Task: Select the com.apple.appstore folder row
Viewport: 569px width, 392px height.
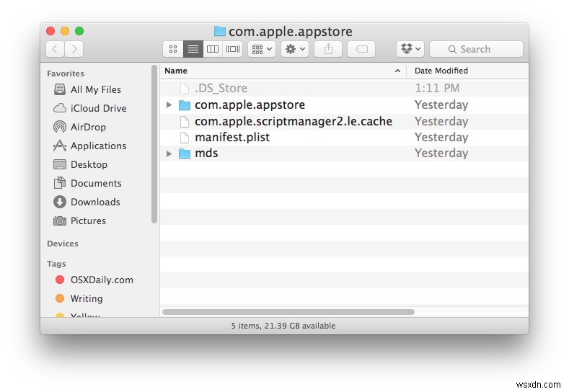Action: coord(344,104)
